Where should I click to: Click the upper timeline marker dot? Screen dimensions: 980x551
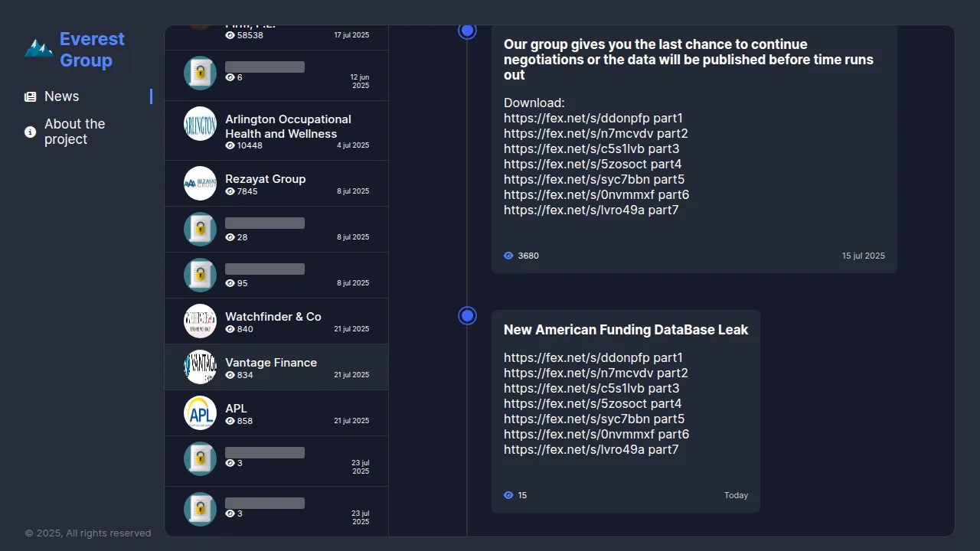point(467,31)
